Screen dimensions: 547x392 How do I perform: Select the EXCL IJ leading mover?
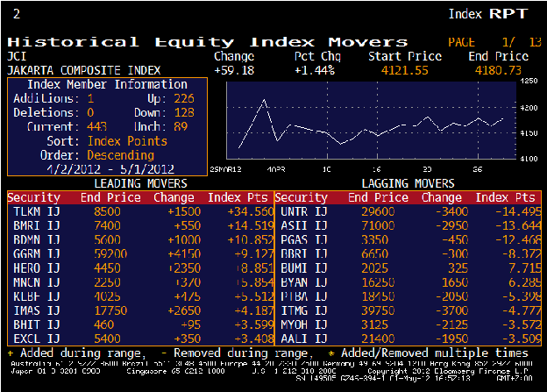[x=35, y=338]
